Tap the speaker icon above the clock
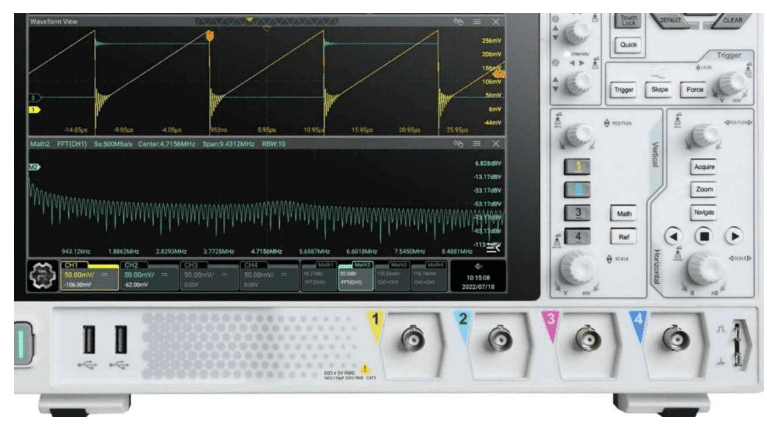This screenshot has width=767, height=427. (478, 267)
